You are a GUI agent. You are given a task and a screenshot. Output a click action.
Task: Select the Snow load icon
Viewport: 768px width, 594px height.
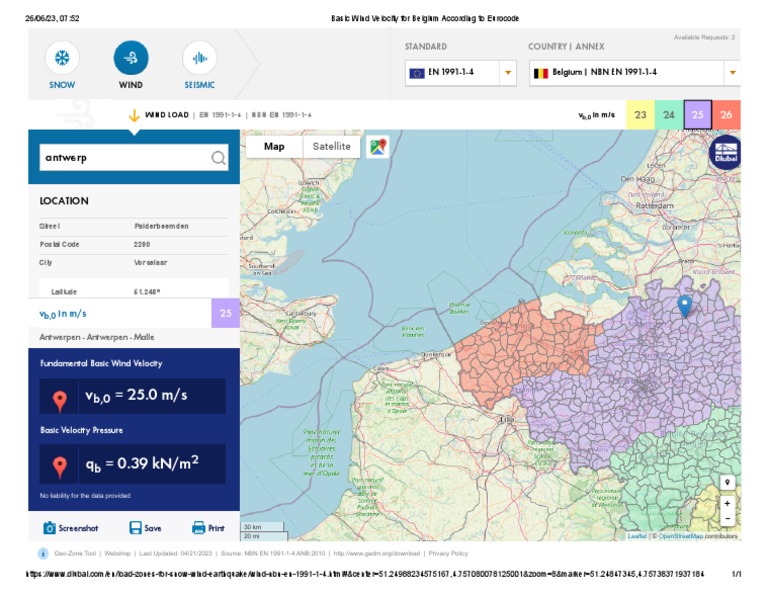tap(62, 59)
